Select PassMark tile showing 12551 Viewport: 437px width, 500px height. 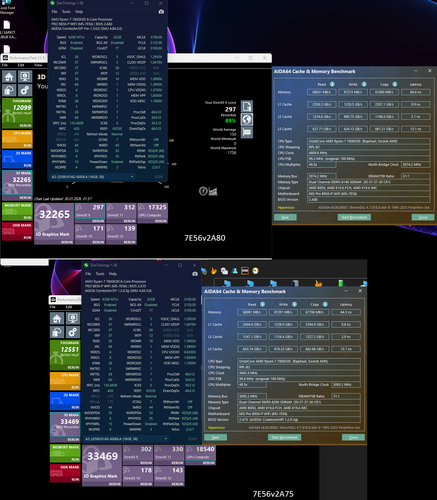tap(65, 355)
